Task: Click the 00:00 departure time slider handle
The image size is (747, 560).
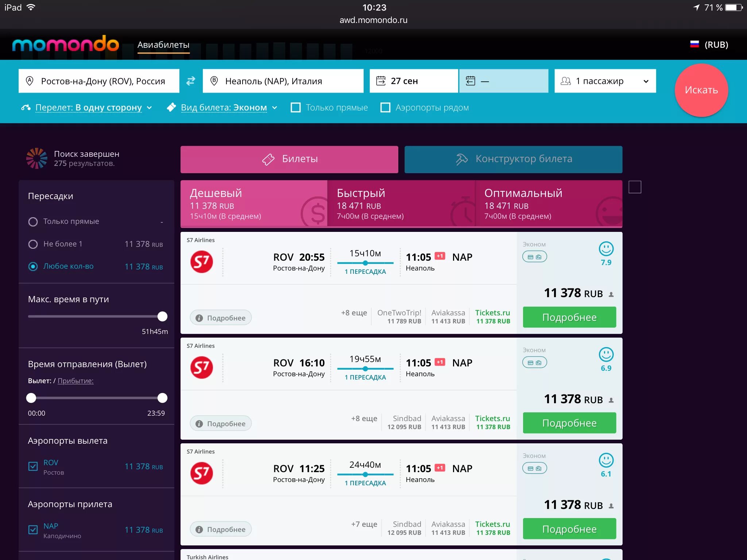Action: (x=31, y=398)
